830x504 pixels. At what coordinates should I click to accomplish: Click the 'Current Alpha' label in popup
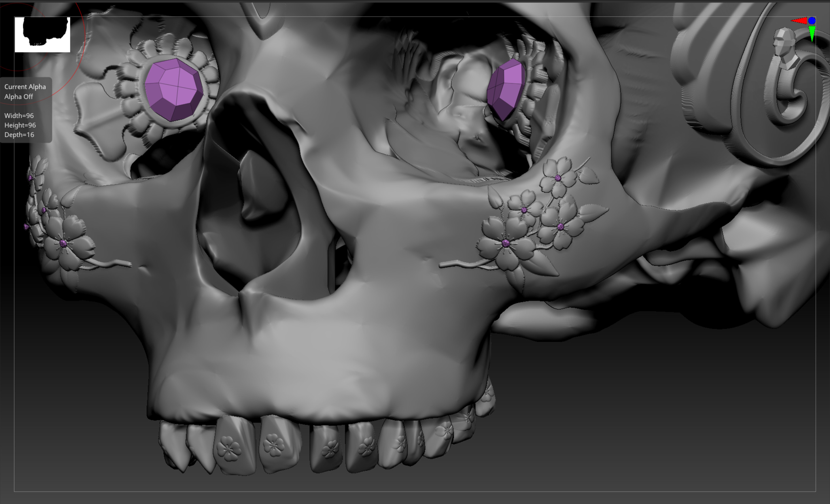pos(25,86)
